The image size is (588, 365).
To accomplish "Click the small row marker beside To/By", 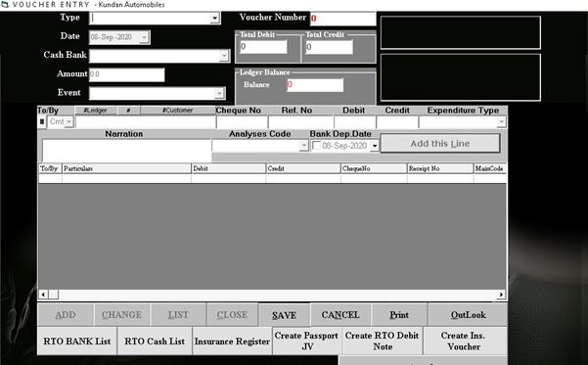I will pyautogui.click(x=42, y=121).
